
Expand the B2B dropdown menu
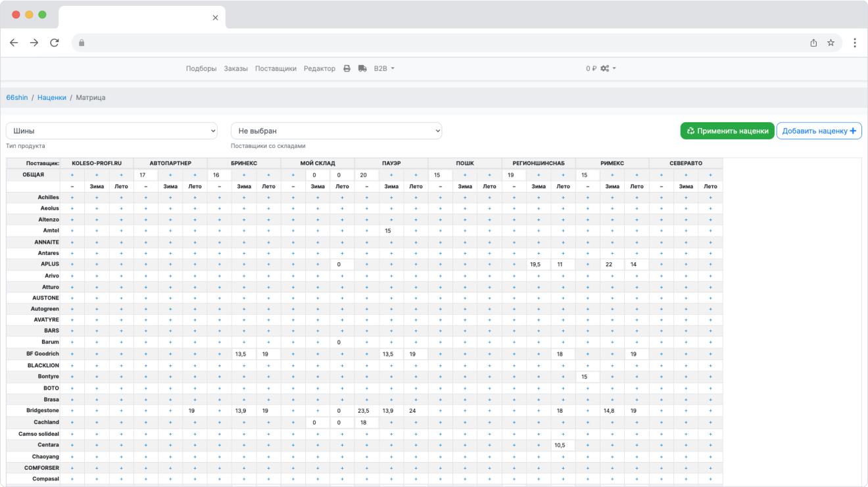384,68
